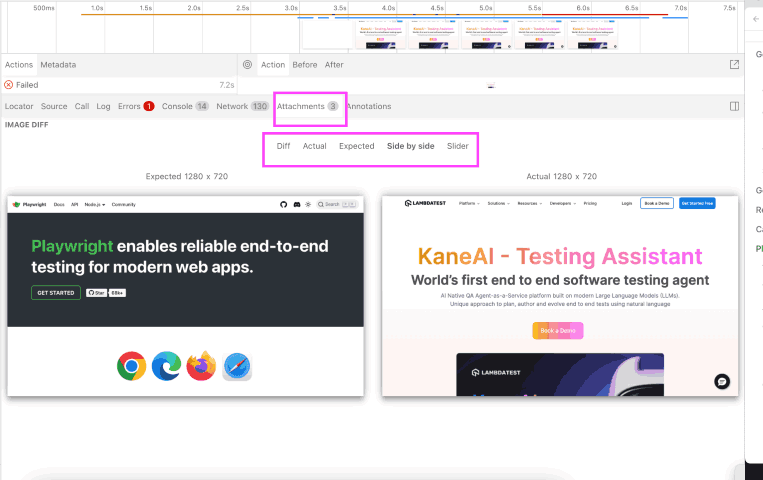The height and width of the screenshot is (480, 763).
Task: Expand Resources menu in actual screenshot
Action: (x=529, y=203)
